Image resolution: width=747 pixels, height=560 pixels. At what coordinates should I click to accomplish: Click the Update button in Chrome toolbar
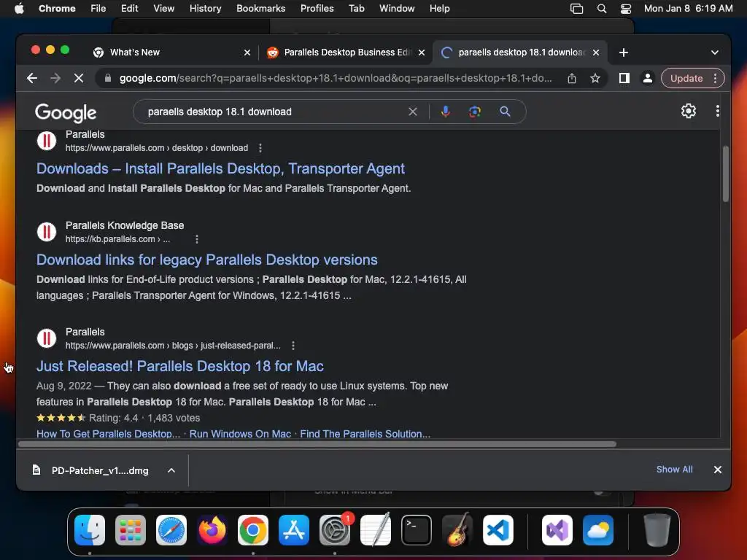point(686,78)
